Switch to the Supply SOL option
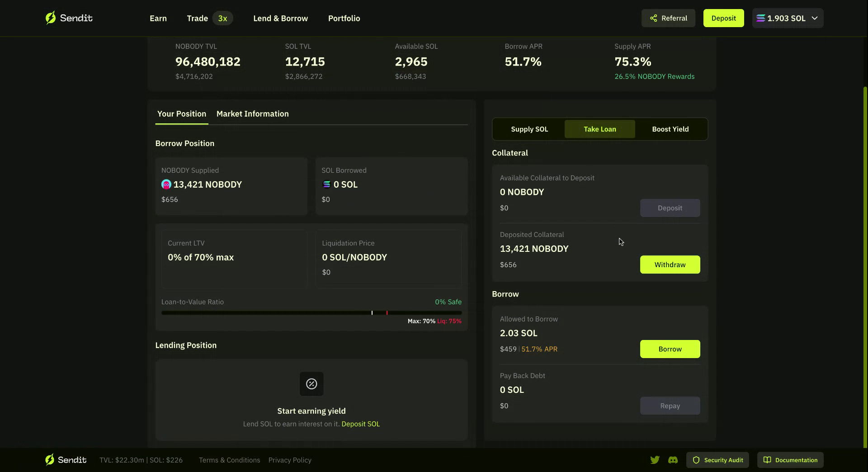Screen dimensions: 868x472 (x=529, y=129)
